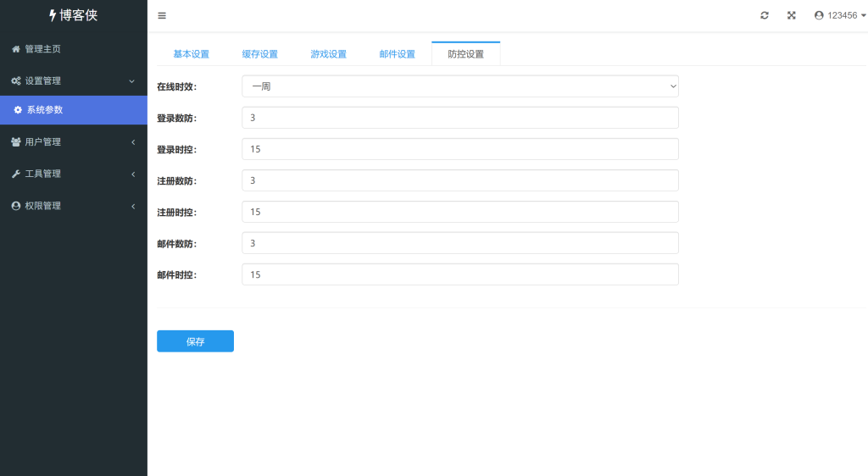
Task: Click the 邮件时控 label text
Action: coord(176,275)
